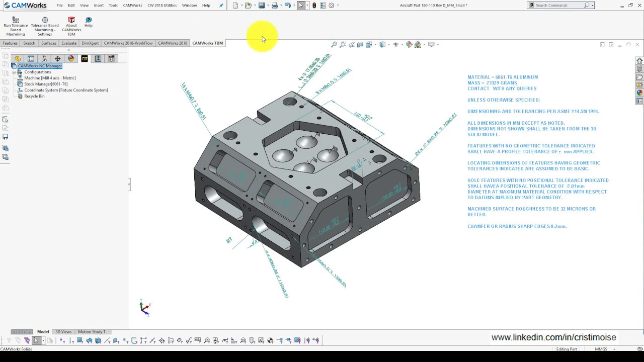
Task: Click the Section View icon
Action: (360, 45)
